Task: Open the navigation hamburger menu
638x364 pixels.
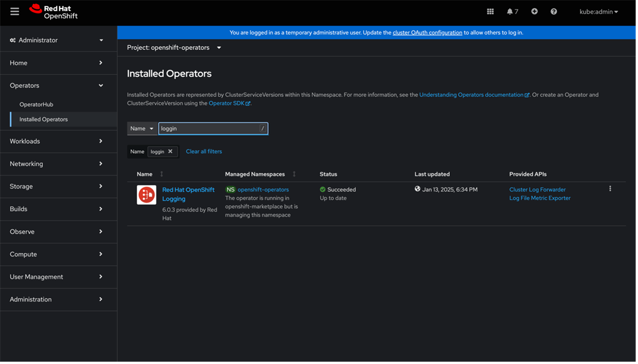Action: click(x=14, y=11)
